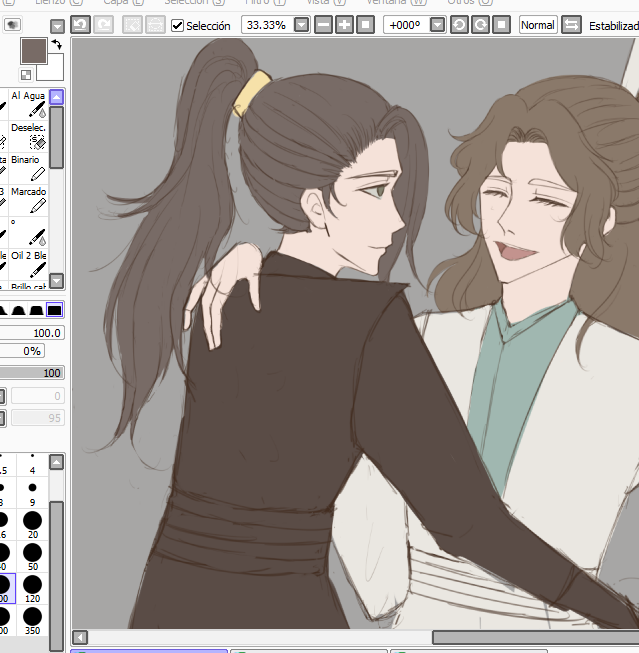
Task: Select the Marcado pen tool
Action: click(x=28, y=200)
